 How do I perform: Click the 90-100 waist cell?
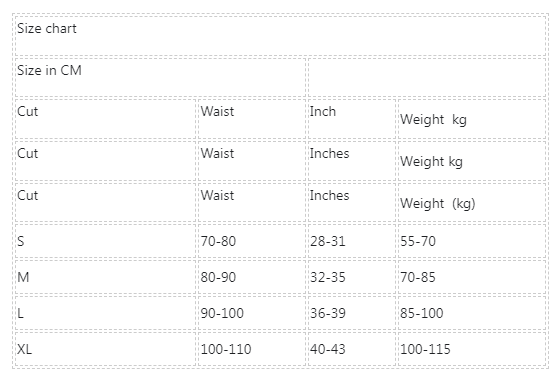click(252, 313)
